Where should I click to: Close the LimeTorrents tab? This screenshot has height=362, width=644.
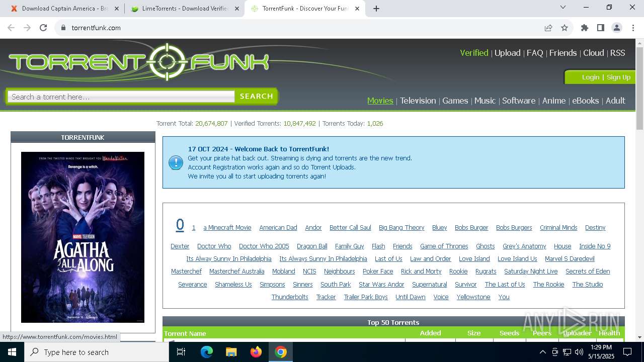[236, 9]
